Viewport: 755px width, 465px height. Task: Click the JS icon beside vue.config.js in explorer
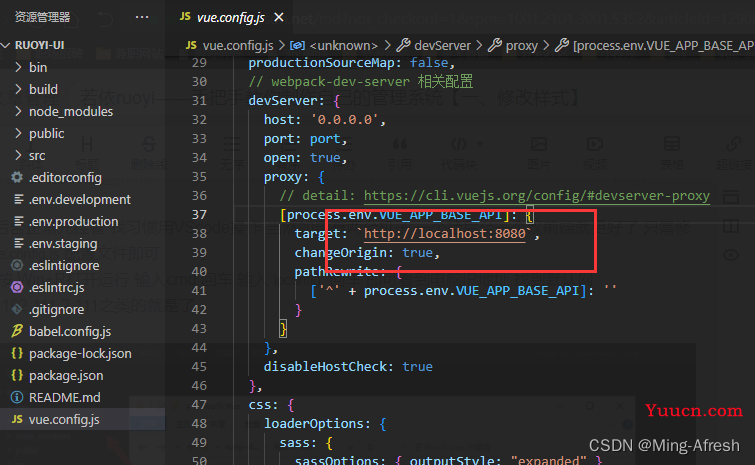point(17,419)
